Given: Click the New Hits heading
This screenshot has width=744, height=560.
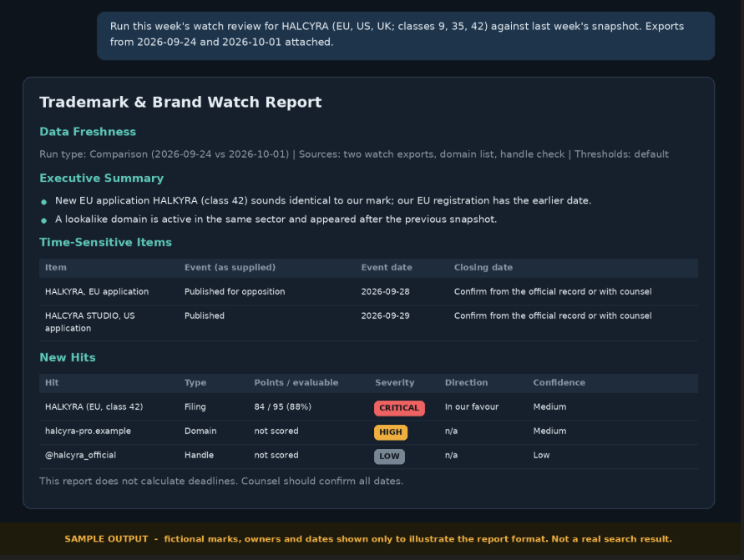Looking at the screenshot, I should (x=68, y=357).
